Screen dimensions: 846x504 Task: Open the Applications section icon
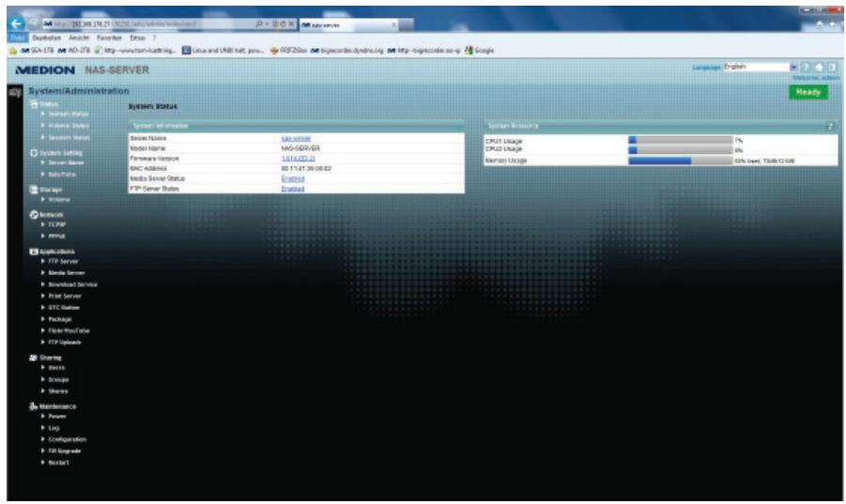(34, 252)
